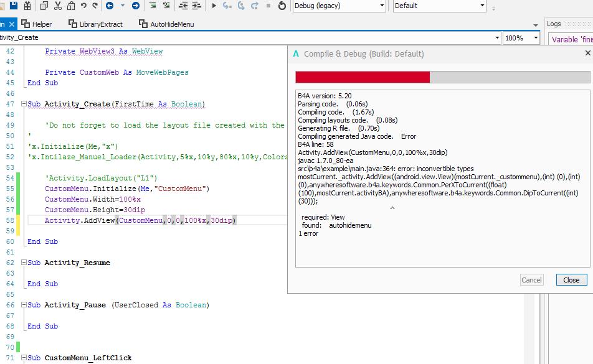Cancel the compilation process
Viewport: 593px width, 364px height.
pyautogui.click(x=531, y=280)
